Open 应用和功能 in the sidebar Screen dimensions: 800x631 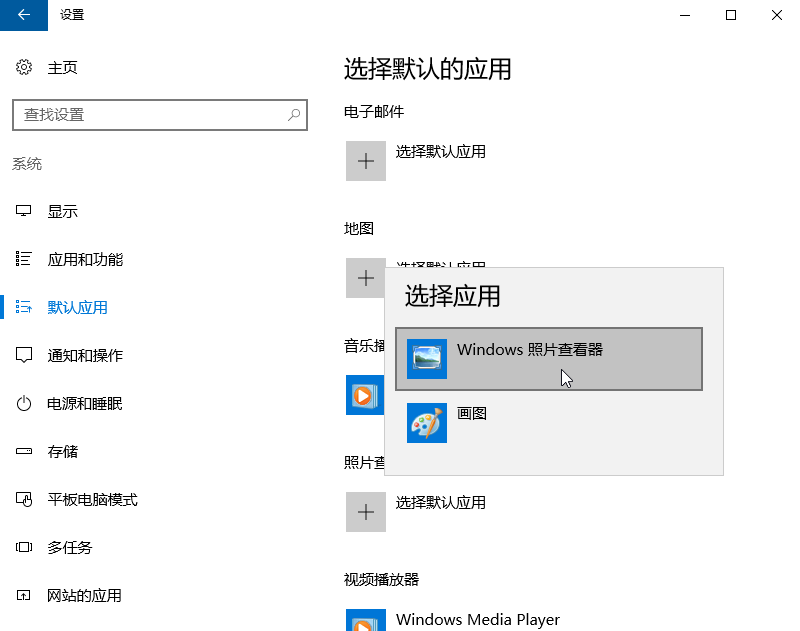85,260
